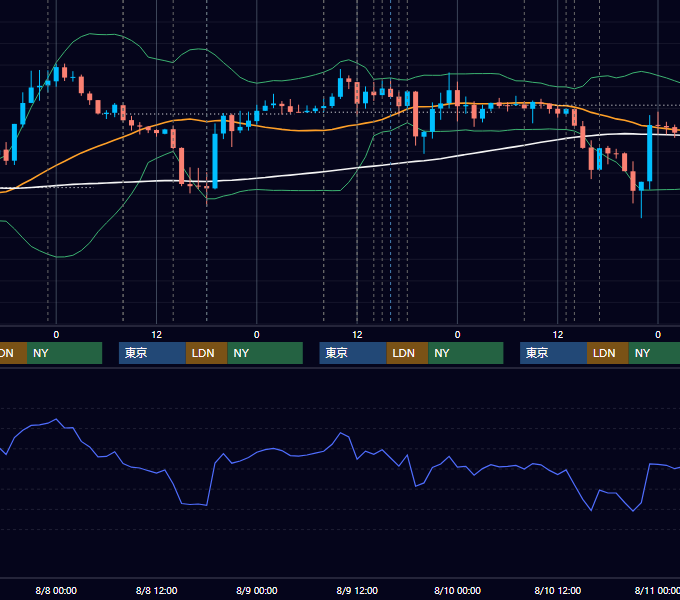Image resolution: width=680 pixels, height=600 pixels.
Task: Select NY session block ending 8/10 00
Action: tap(466, 353)
